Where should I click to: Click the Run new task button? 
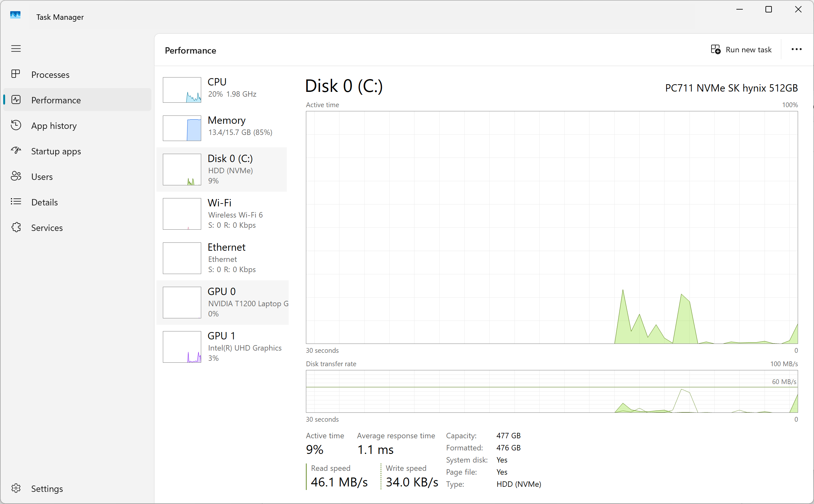click(741, 49)
